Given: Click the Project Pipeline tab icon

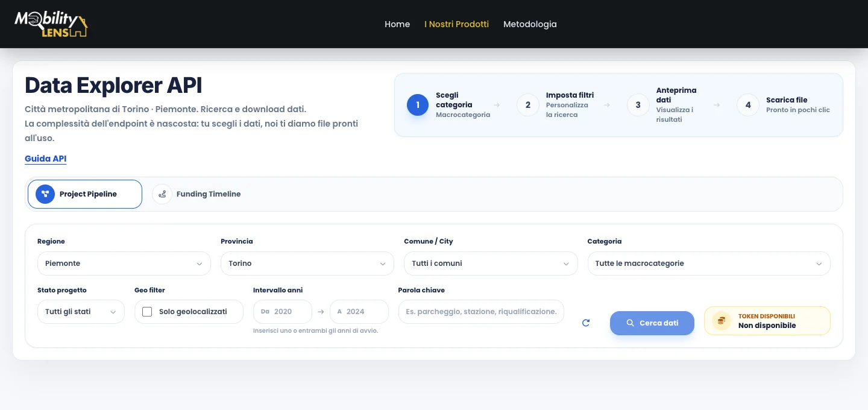Looking at the screenshot, I should click(x=45, y=194).
